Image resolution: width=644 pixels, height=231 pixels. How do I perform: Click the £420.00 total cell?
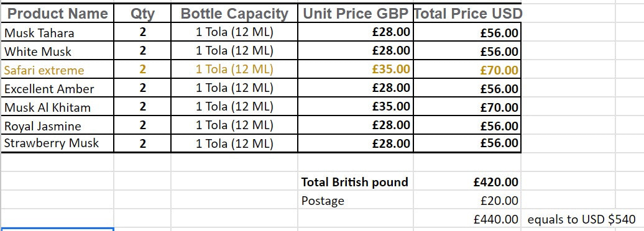[467, 181]
